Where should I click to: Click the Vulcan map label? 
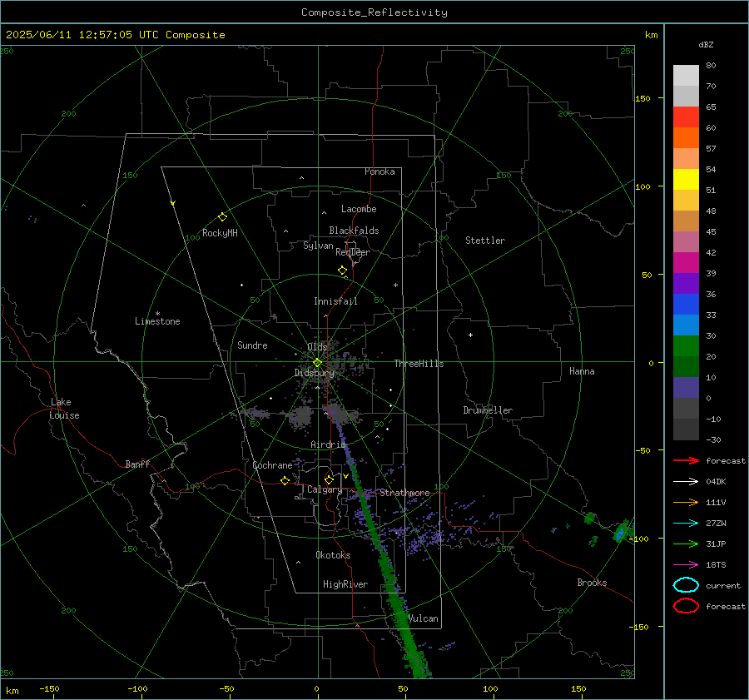pyautogui.click(x=424, y=618)
